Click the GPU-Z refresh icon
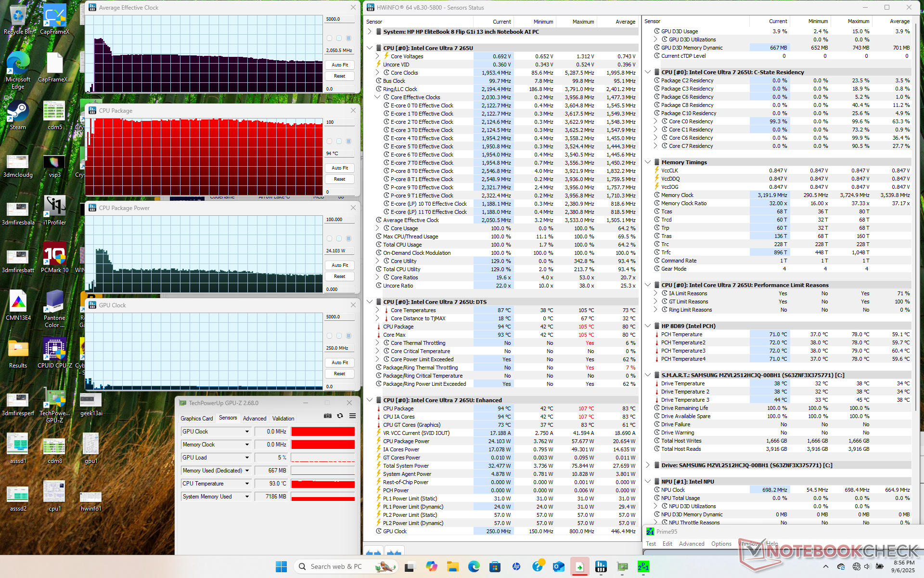Viewport: 924px width, 578px height. [340, 416]
